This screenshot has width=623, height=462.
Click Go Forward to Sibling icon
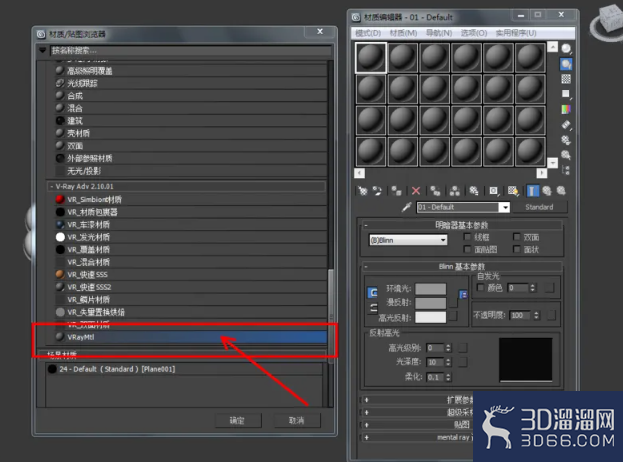pos(561,191)
